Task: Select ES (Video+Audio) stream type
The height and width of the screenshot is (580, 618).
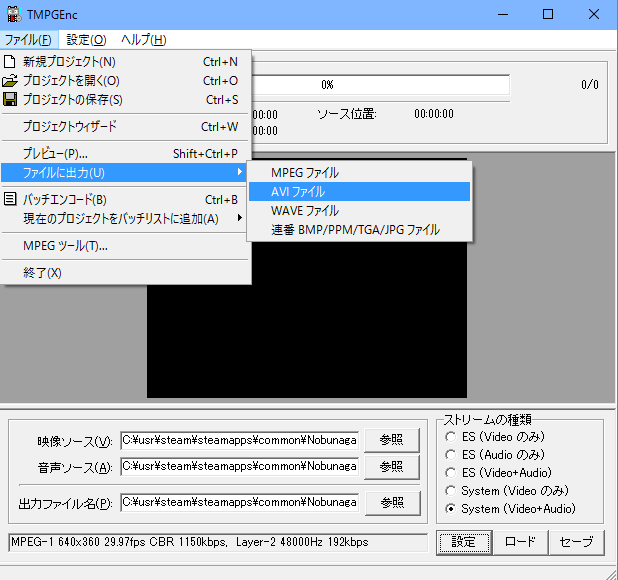Action: coord(451,473)
